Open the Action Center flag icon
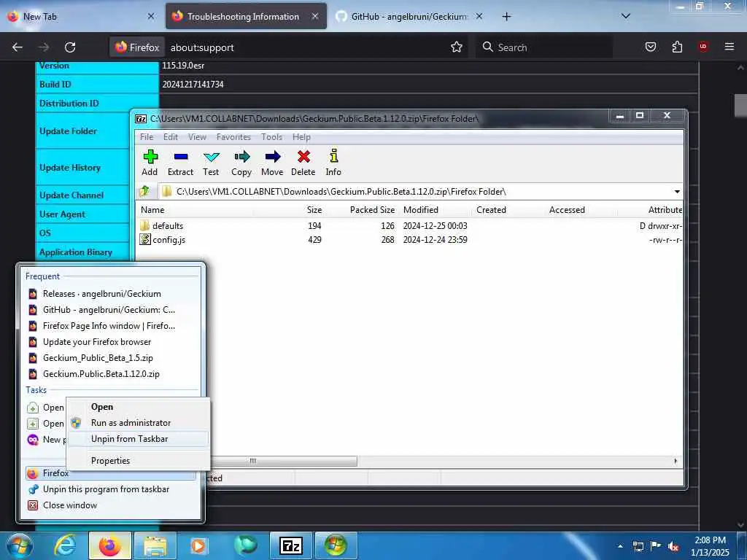 click(x=656, y=546)
